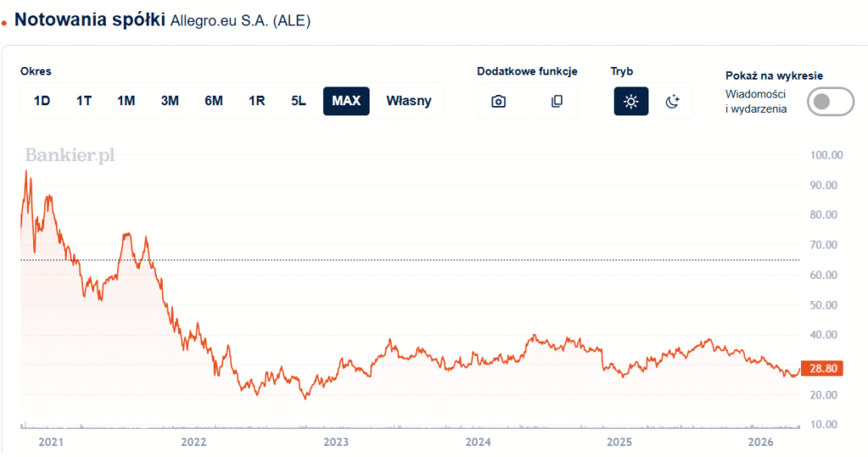Click the Bankier.pl watermark logo
This screenshot has width=868, height=457.
coord(70,155)
